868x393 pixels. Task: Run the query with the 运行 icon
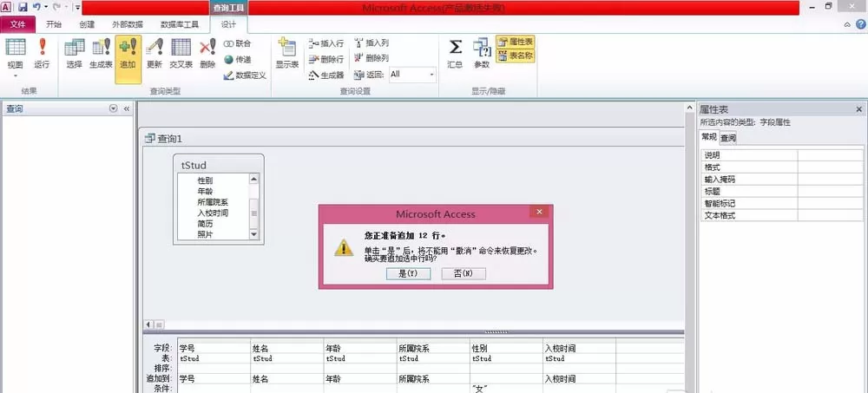point(42,55)
